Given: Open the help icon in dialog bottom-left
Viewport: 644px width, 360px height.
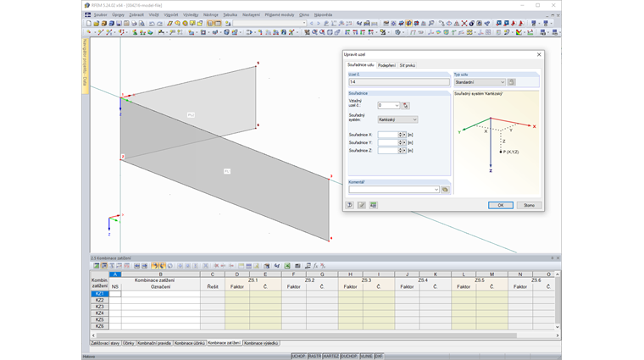Looking at the screenshot, I should (349, 205).
